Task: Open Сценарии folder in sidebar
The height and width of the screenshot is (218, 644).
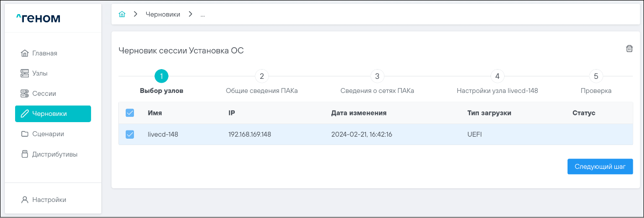Action: click(48, 134)
